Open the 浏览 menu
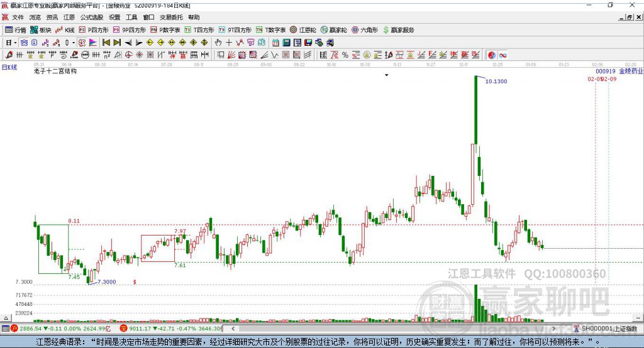This screenshot has height=348, width=644. click(35, 17)
